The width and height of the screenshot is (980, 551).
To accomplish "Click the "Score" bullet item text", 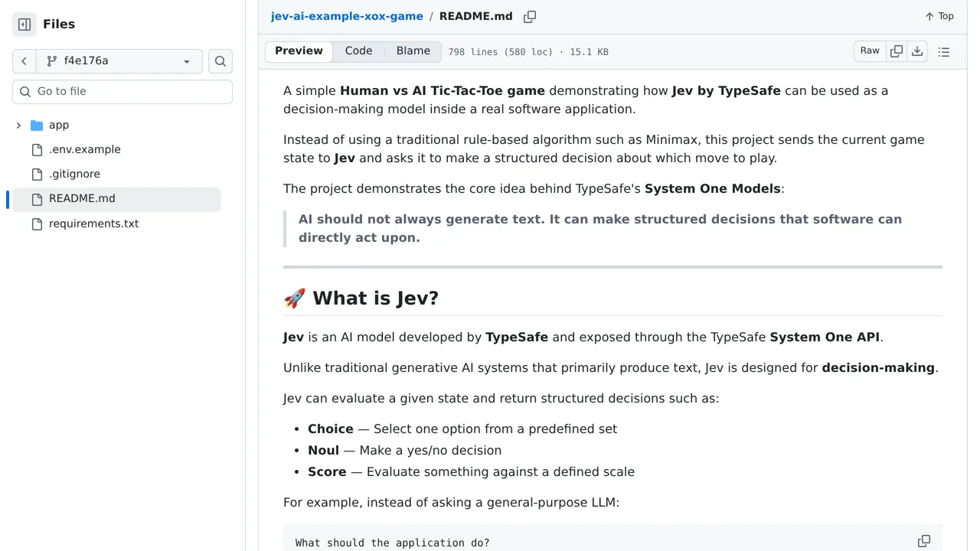I will tap(471, 472).
